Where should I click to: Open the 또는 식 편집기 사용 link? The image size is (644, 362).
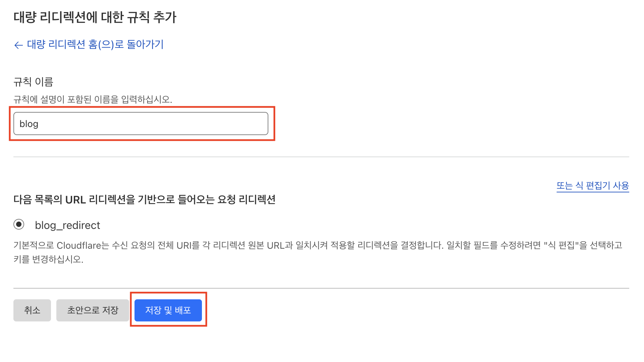click(x=592, y=185)
